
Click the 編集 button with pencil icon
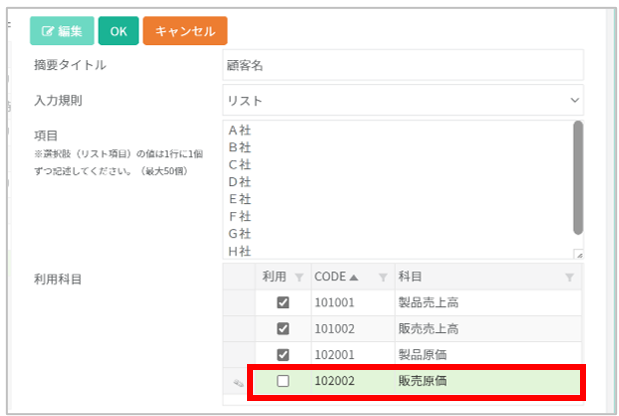coord(62,31)
